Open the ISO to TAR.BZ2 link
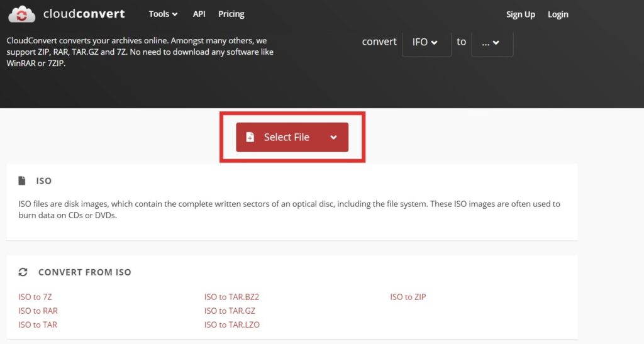 (231, 297)
